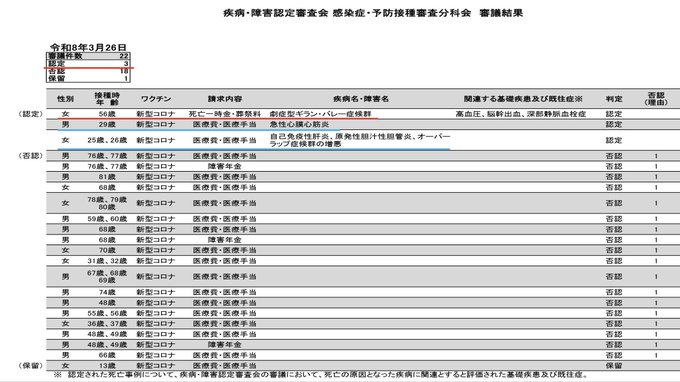Viewport: 680px width, 382px height.
Task: Select the value 18 beside 否認 summary
Action: pos(124,71)
